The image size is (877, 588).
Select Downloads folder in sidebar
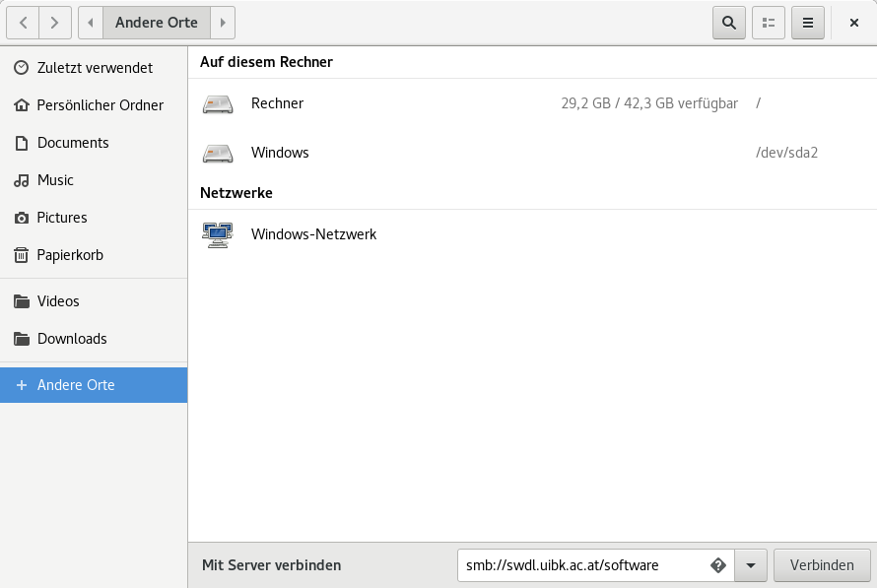pyautogui.click(x=72, y=339)
